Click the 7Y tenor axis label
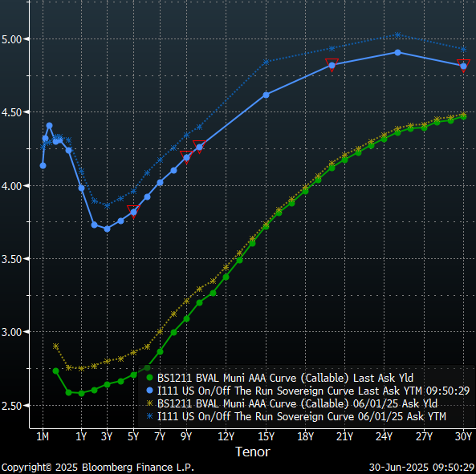This screenshot has width=476, height=474. pyautogui.click(x=160, y=436)
